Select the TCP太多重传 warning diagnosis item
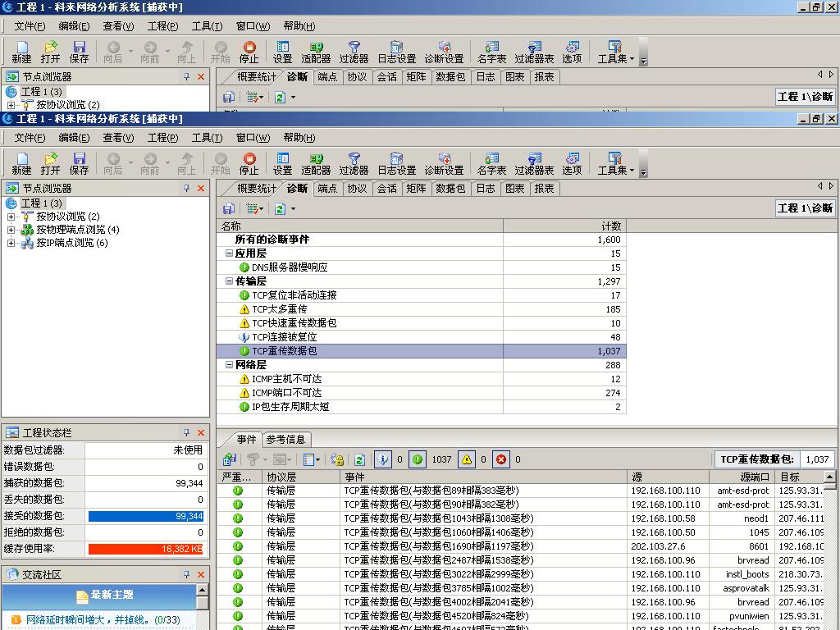The height and width of the screenshot is (630, 840). pyautogui.click(x=279, y=309)
